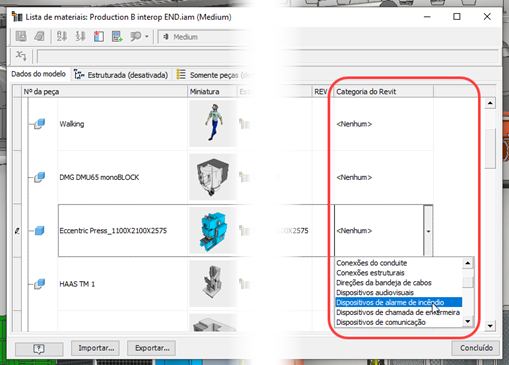The image size is (509, 365).
Task: Click the add table column icon with plus
Action: (x=117, y=36)
